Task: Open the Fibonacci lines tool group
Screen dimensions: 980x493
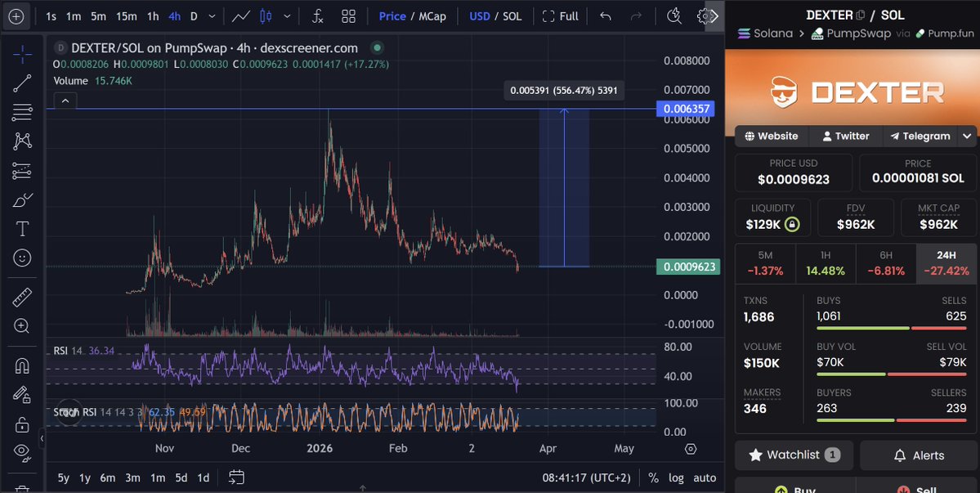Action: pyautogui.click(x=22, y=113)
